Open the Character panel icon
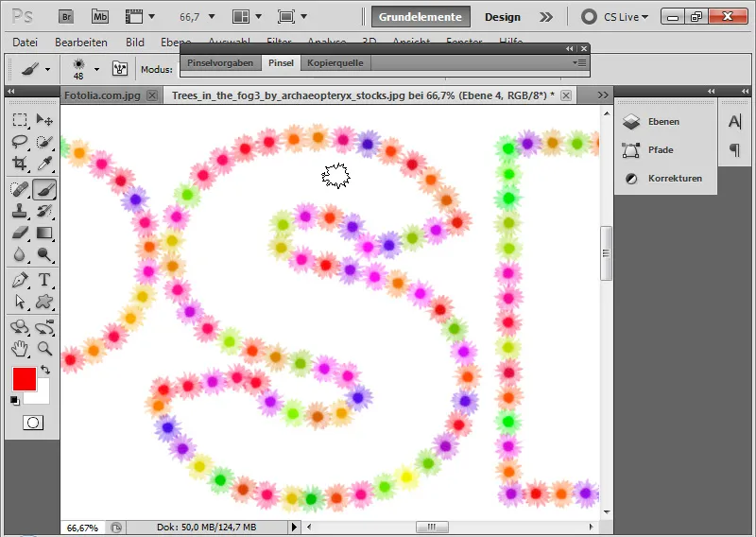Viewport: 756px width, 537px height. click(x=734, y=122)
